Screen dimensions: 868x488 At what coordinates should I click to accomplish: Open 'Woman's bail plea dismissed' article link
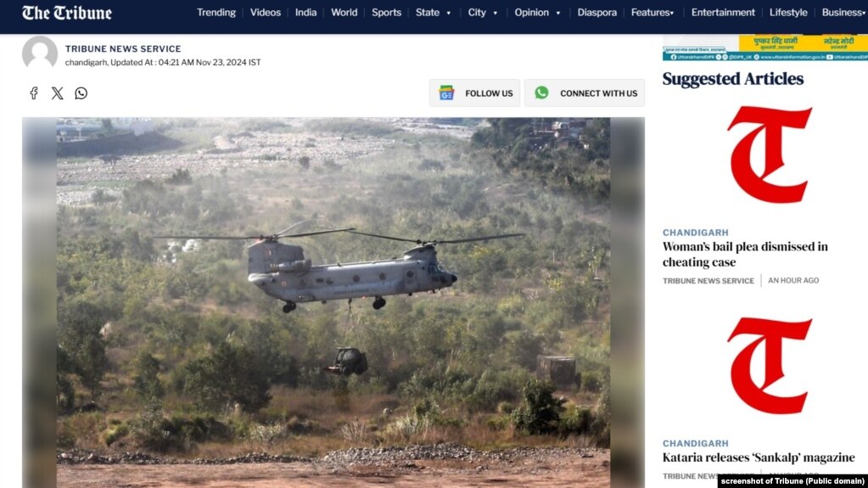(x=745, y=255)
